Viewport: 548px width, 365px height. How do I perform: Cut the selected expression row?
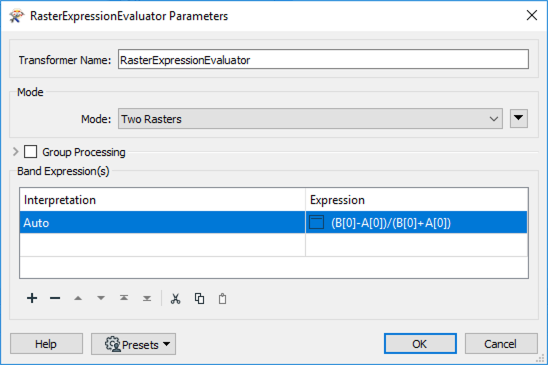(175, 299)
